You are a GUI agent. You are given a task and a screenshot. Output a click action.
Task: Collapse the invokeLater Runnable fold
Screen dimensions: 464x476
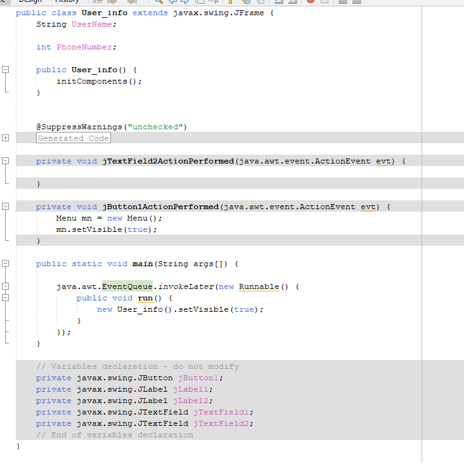click(x=6, y=286)
